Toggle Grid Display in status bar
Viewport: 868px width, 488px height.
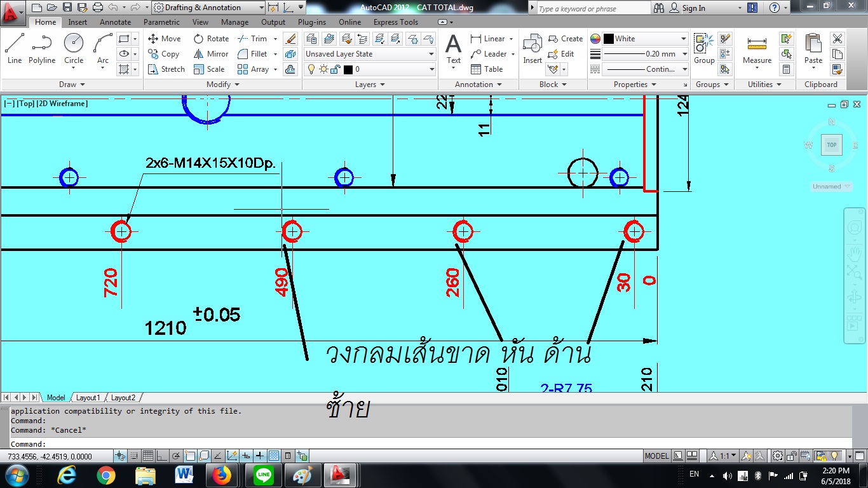click(x=147, y=456)
